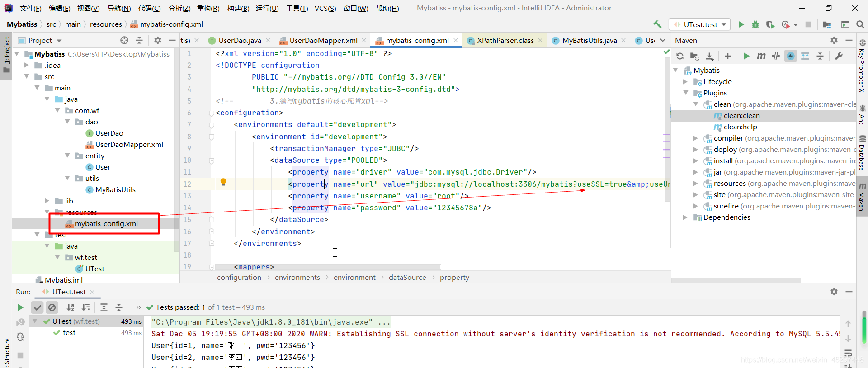Locate current file in Project panel
The height and width of the screenshot is (368, 868).
[124, 40]
